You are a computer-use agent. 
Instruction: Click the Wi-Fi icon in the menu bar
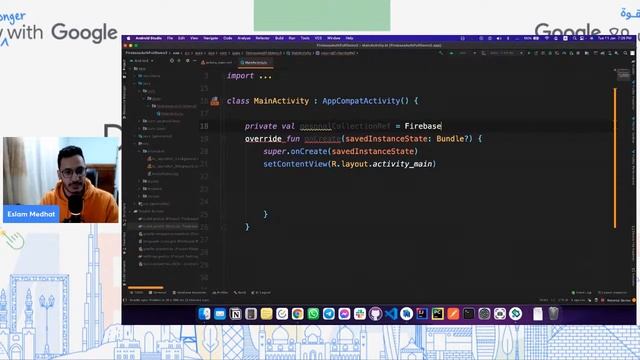(547, 38)
